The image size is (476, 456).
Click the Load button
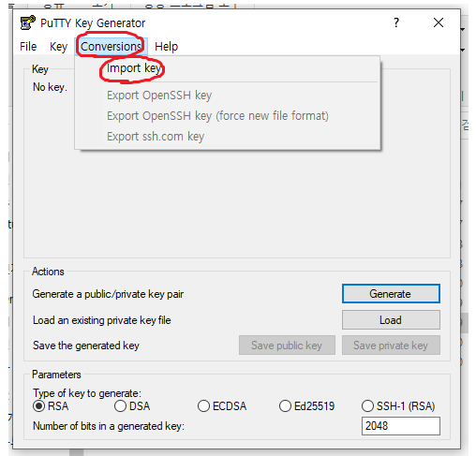391,320
